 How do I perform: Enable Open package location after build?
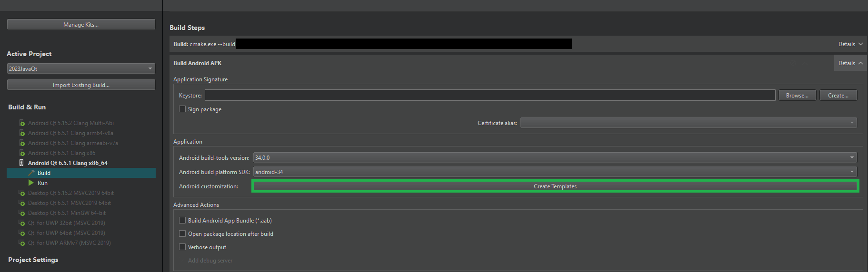182,233
